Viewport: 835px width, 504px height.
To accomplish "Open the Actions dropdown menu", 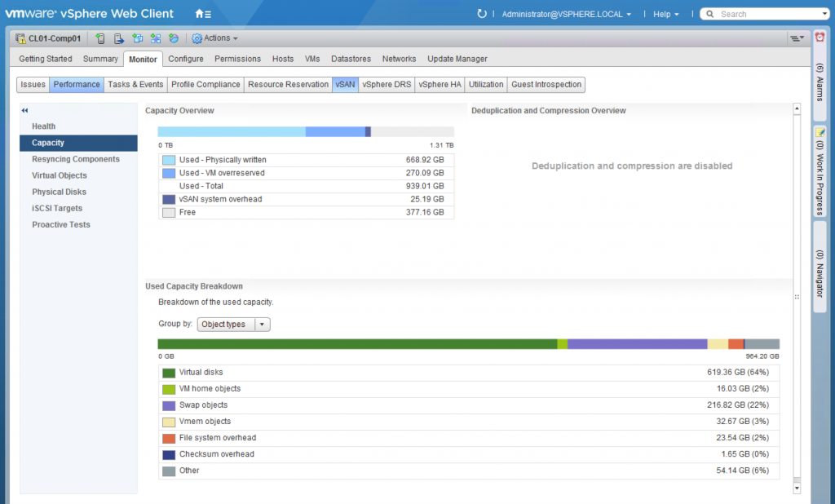I will click(x=220, y=38).
